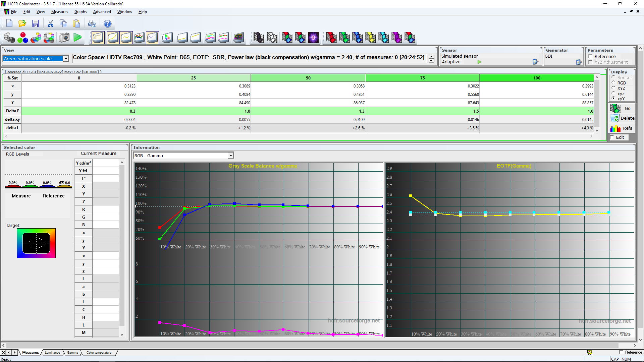Switch to the Color temperature tab
The width and height of the screenshot is (644, 362).
[99, 352]
